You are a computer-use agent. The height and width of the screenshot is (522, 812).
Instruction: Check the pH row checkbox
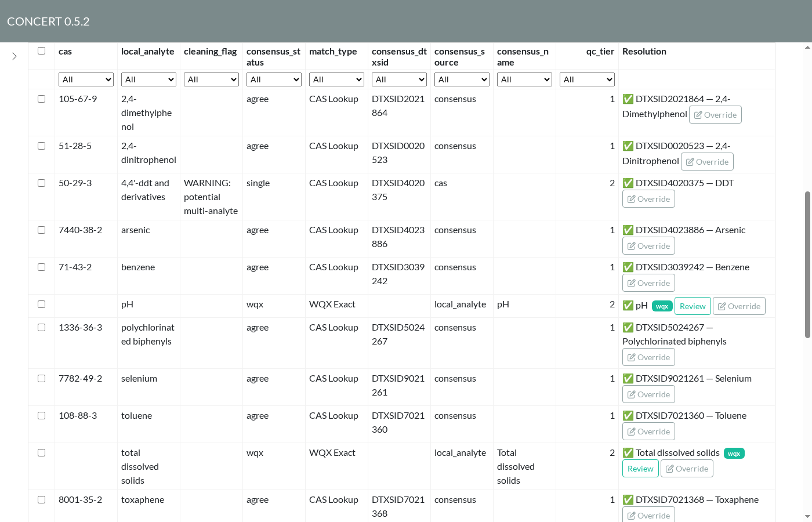[42, 304]
